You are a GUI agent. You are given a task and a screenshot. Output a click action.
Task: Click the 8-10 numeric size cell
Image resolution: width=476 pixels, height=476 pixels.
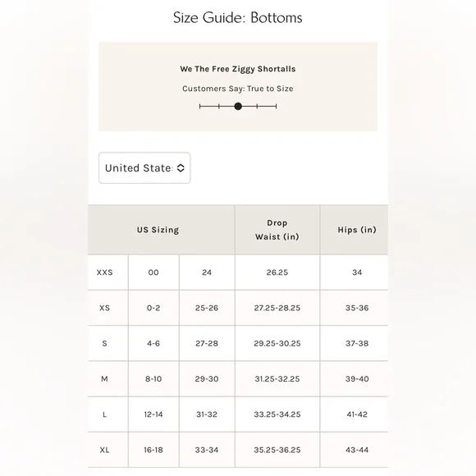tap(153, 379)
